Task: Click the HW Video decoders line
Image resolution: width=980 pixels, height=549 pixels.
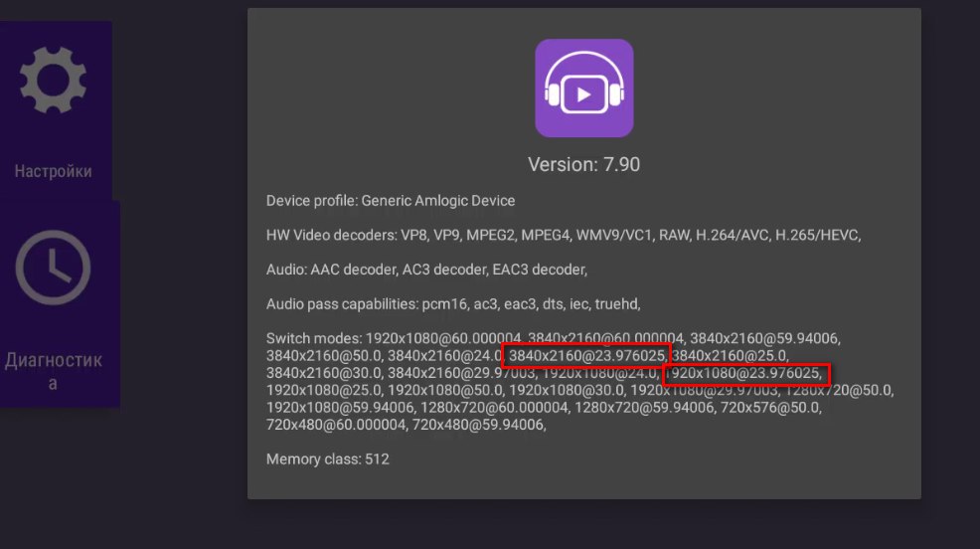Action: 564,235
